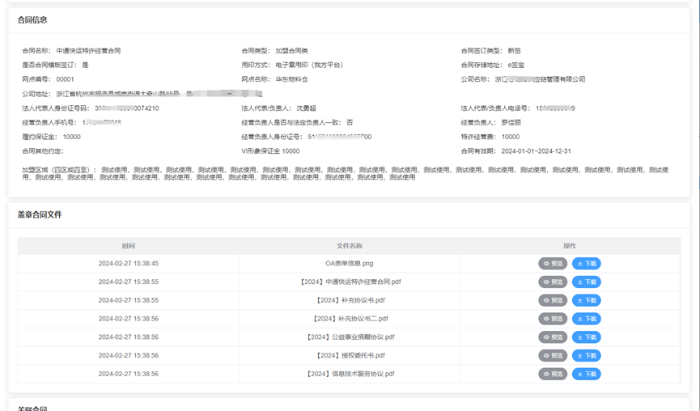Image resolution: width=700 pixels, height=411 pixels.
Task: Preview 【2024】公益事业捐赠协议.pdf
Action: pyautogui.click(x=553, y=337)
